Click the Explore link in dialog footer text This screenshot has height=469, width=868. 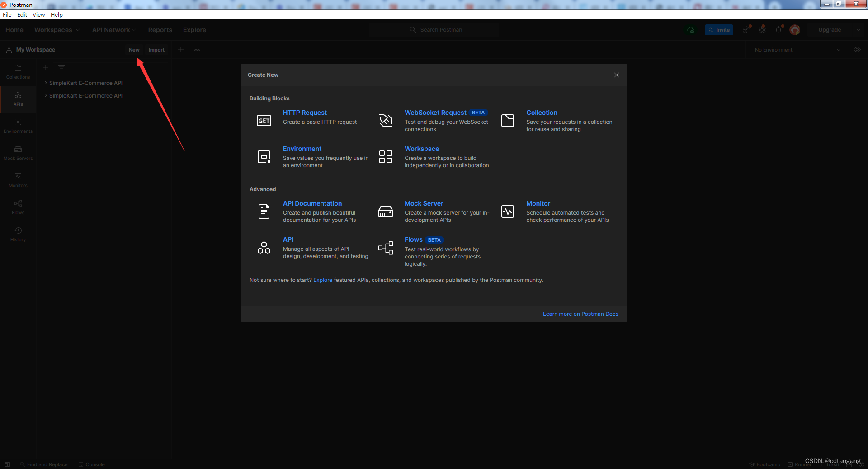[x=323, y=280]
